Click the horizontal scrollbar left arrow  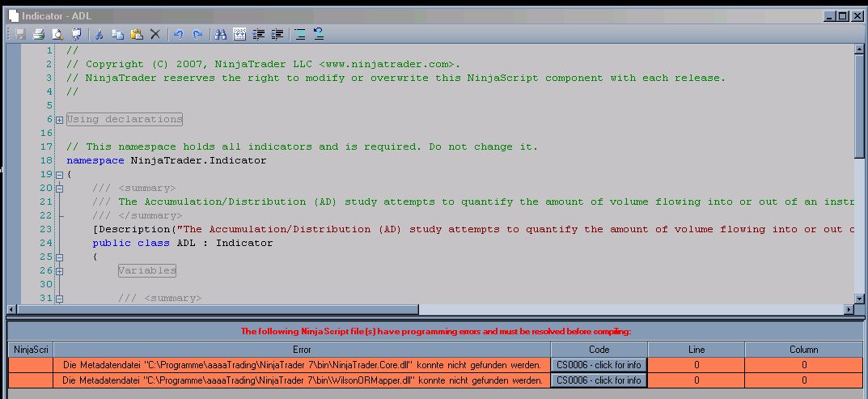[x=11, y=309]
